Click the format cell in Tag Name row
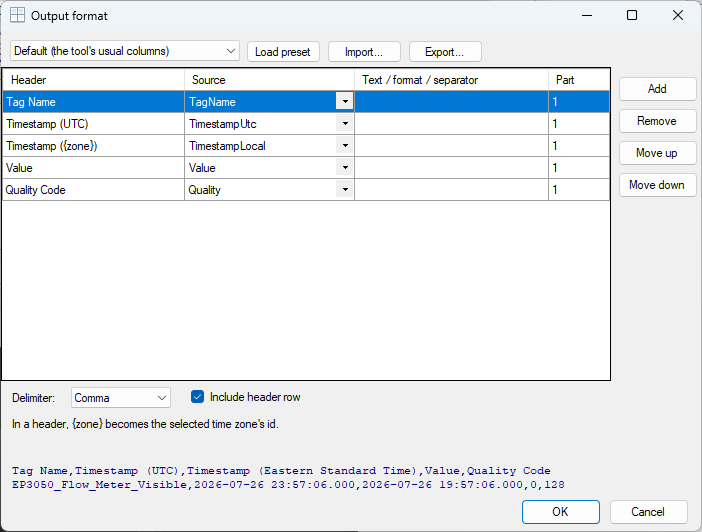Image resolution: width=702 pixels, height=532 pixels. coord(451,102)
